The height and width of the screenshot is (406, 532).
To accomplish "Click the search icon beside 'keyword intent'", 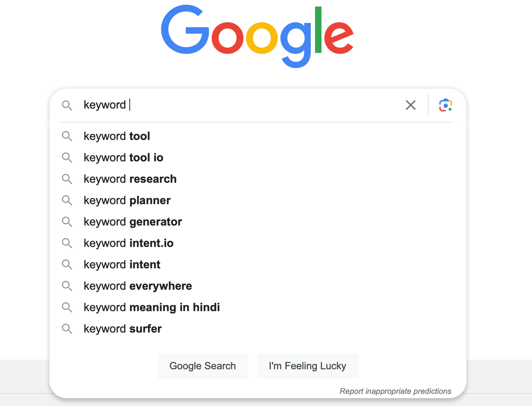I will tap(67, 265).
